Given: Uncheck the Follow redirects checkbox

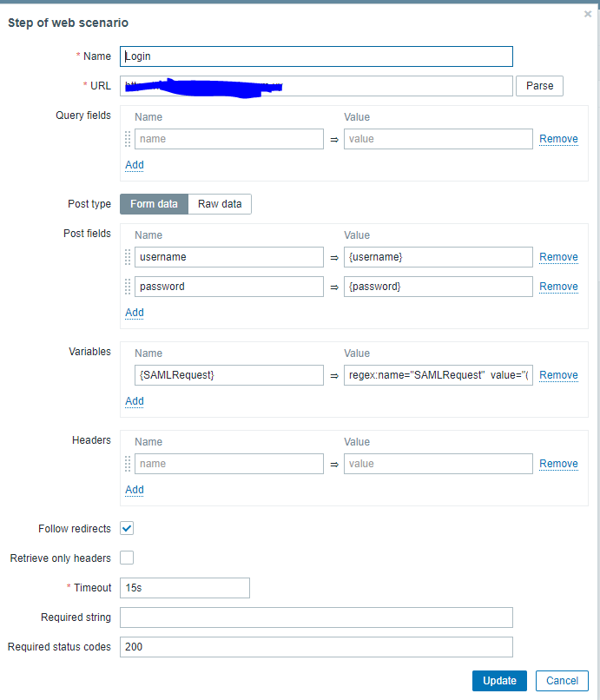Looking at the screenshot, I should point(127,528).
